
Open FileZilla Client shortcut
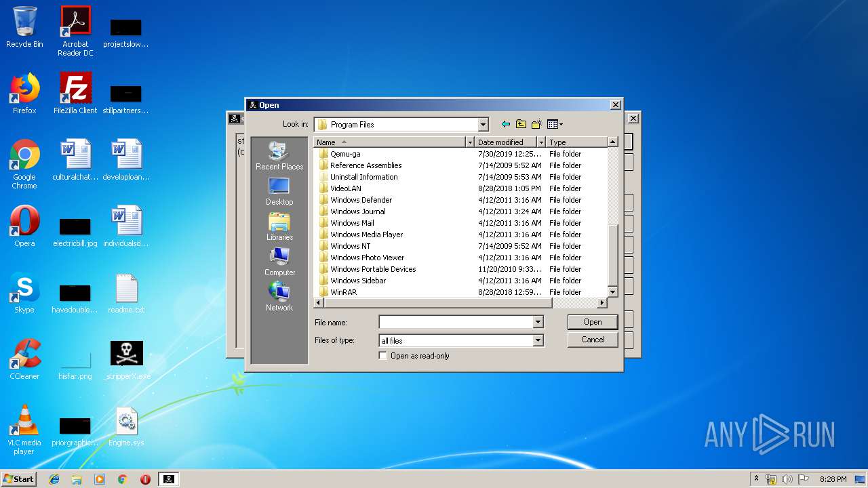click(x=75, y=94)
